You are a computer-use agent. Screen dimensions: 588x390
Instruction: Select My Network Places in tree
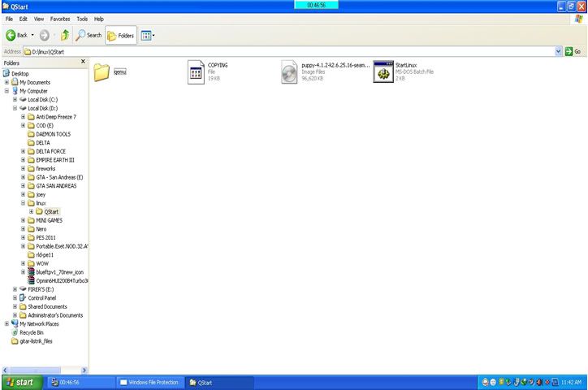pyautogui.click(x=39, y=323)
